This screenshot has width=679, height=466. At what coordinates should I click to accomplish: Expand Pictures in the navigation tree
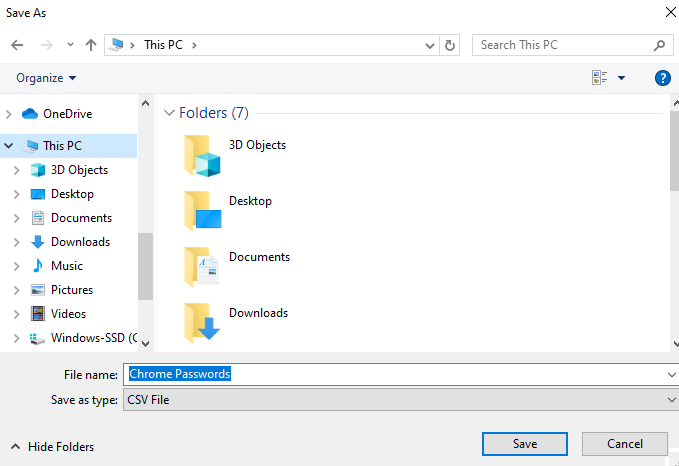[x=16, y=290]
